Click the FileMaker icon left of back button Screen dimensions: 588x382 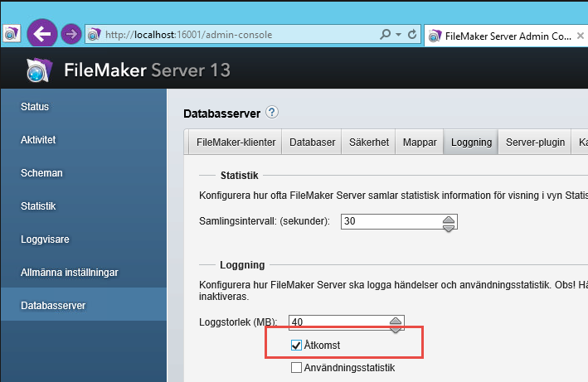pos(12,34)
